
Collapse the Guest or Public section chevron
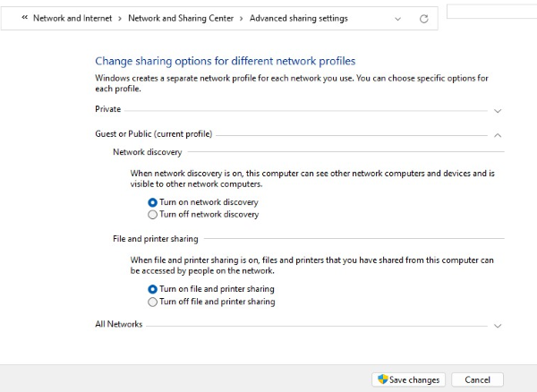pyautogui.click(x=498, y=135)
